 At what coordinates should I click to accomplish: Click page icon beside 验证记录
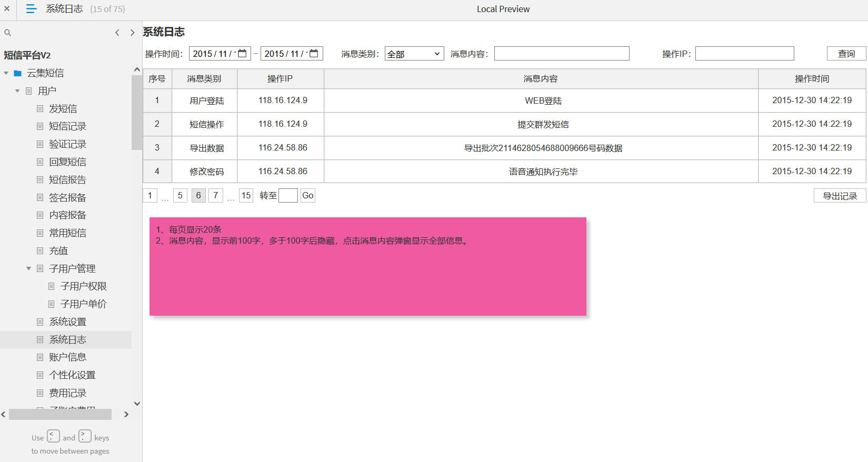point(40,144)
